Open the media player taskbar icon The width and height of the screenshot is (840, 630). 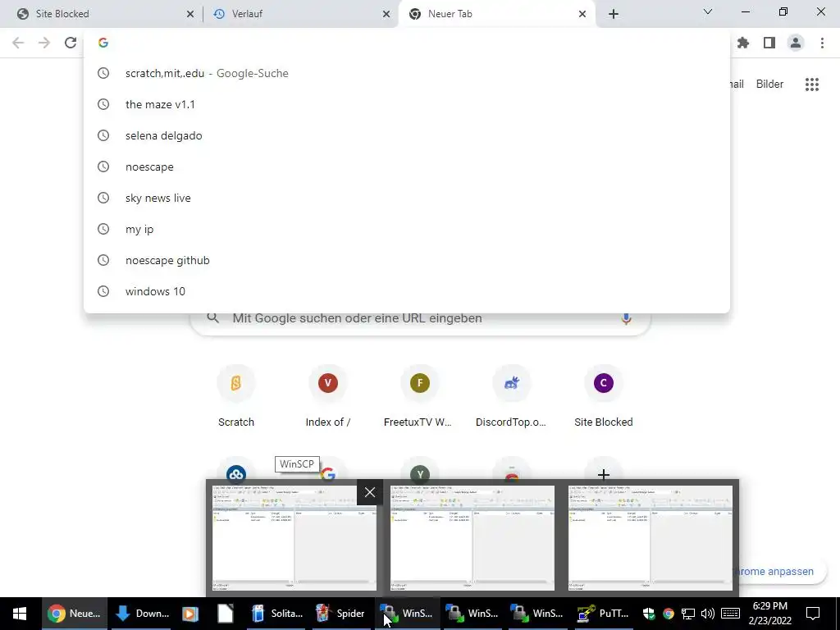pos(190,614)
